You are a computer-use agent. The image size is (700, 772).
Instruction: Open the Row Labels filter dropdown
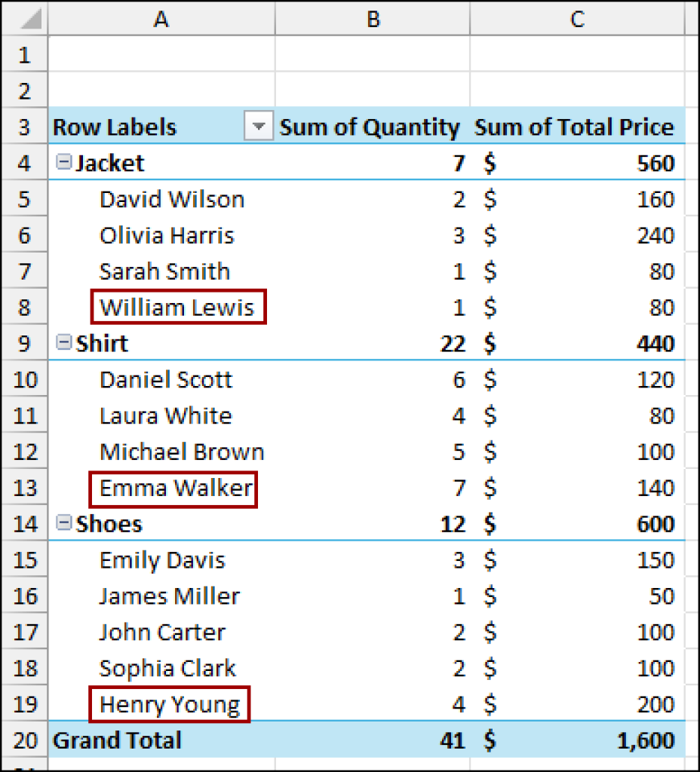point(259,126)
